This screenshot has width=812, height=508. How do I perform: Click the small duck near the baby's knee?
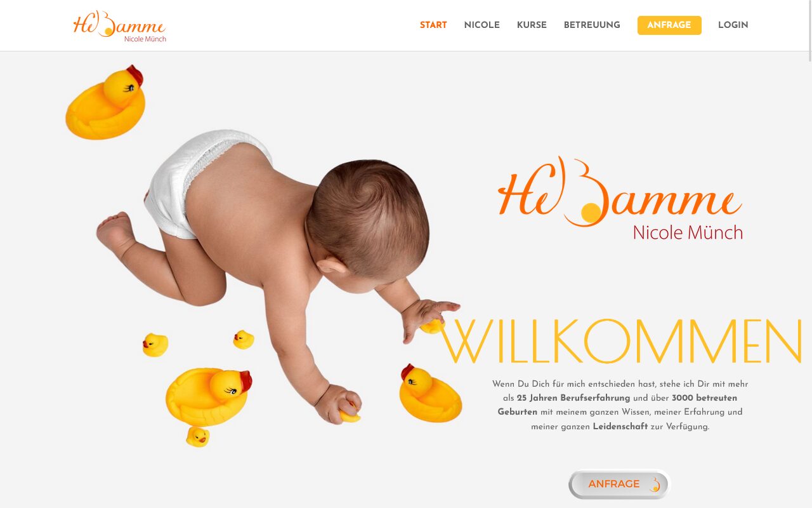point(243,339)
